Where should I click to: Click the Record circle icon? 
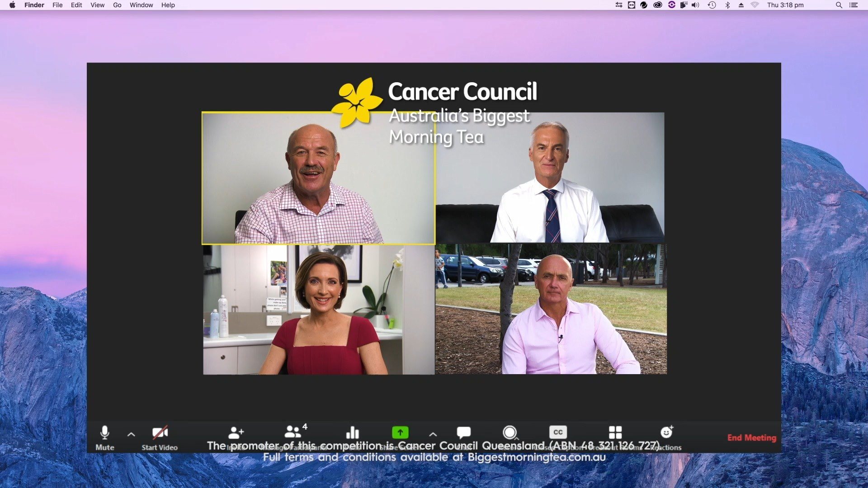pos(509,432)
